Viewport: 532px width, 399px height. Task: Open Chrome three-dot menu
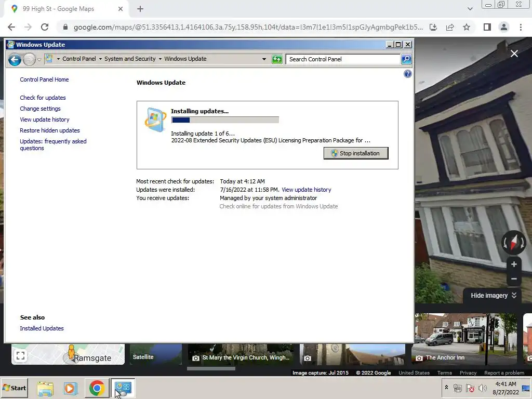point(521,27)
